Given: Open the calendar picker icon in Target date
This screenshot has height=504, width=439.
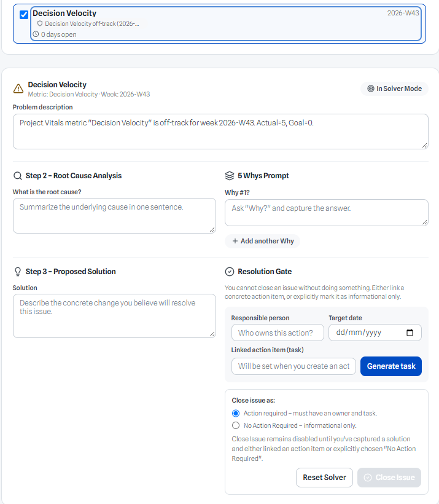Looking at the screenshot, I should point(410,333).
